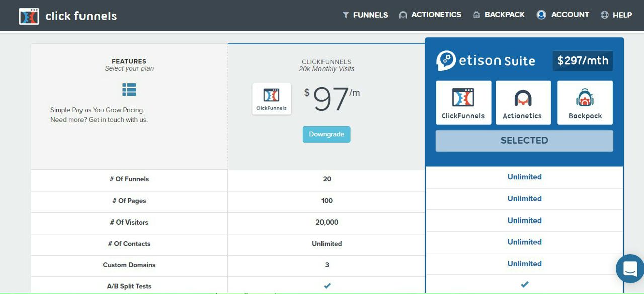The image size is (644, 294).
Task: Click the 'etison Suite' title text
Action: (x=497, y=61)
